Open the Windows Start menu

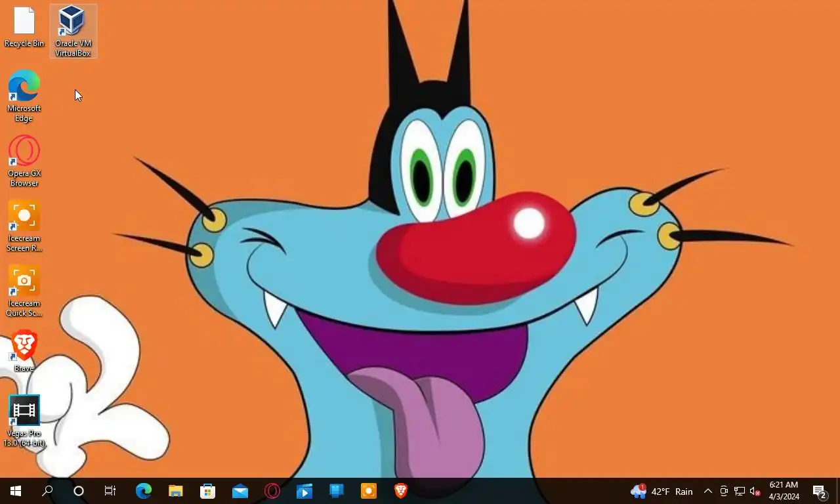16,491
